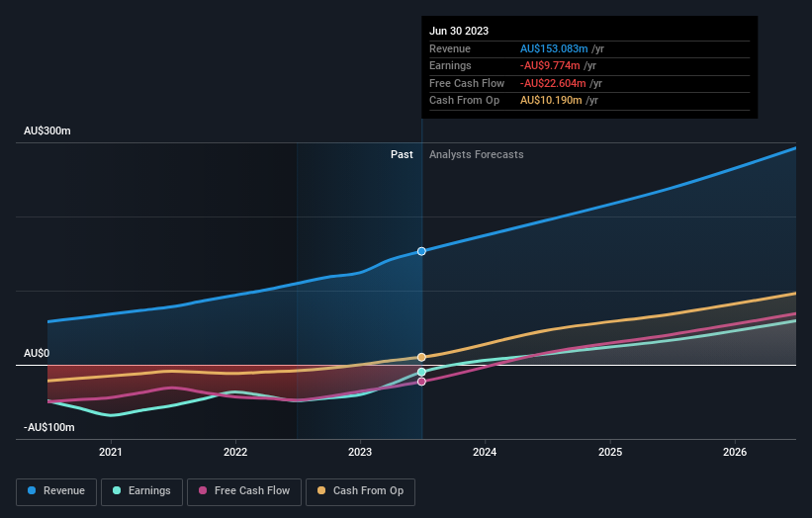
Task: Toggle the Earnings legend button
Action: pos(141,491)
